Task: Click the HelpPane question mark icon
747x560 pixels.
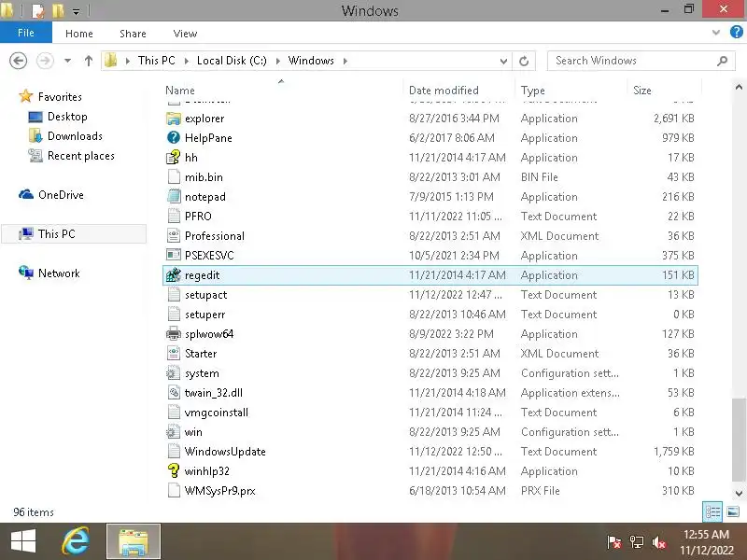Action: [x=174, y=138]
